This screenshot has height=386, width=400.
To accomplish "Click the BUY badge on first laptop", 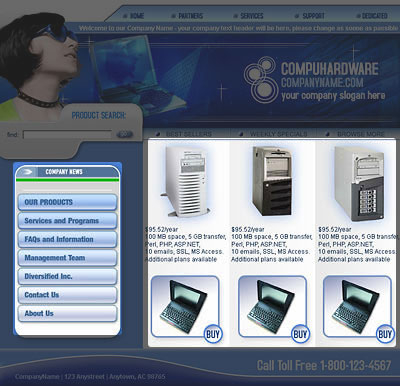I will pos(213,334).
